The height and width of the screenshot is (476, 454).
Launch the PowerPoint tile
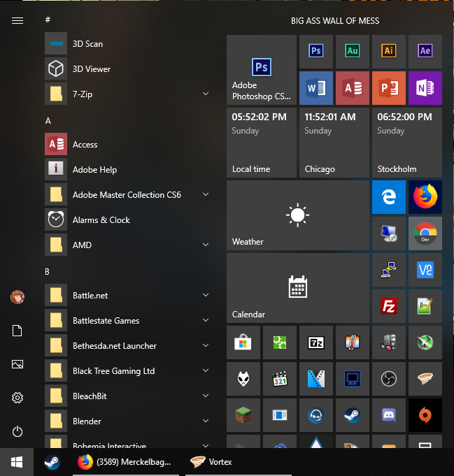[x=389, y=88]
